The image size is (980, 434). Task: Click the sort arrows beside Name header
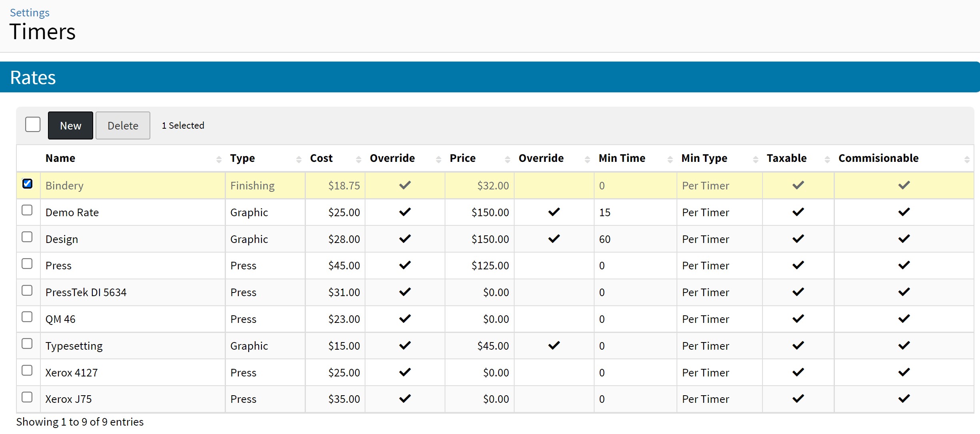tap(219, 159)
